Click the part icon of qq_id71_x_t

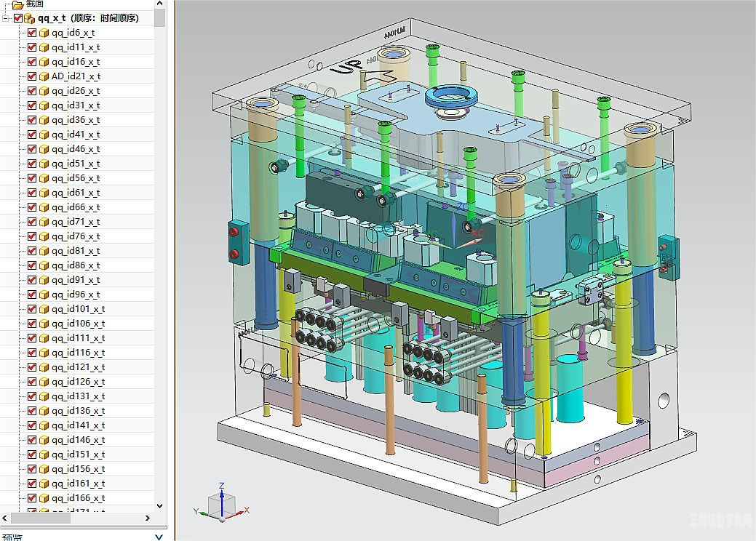pyautogui.click(x=44, y=222)
